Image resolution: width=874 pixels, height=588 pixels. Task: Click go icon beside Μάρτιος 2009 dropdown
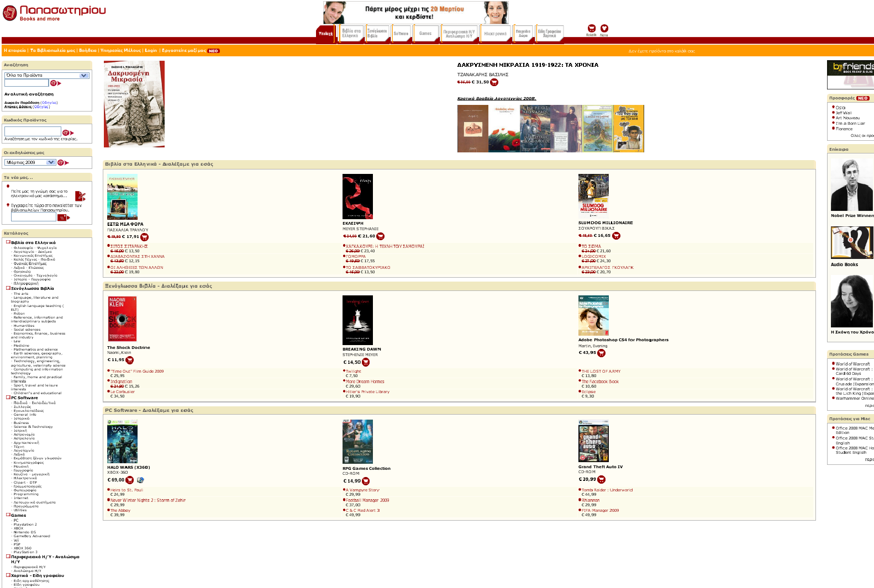tap(63, 162)
